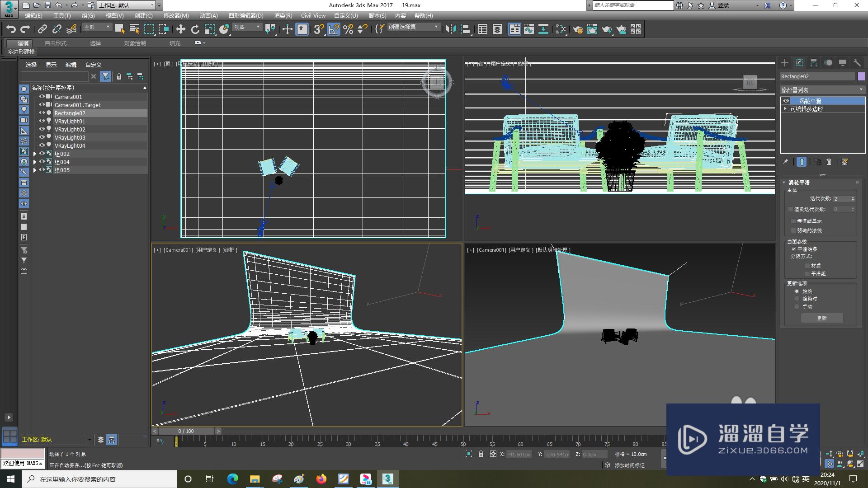This screenshot has width=868, height=488.
Task: Click the Mirror tool icon
Action: coord(450,29)
